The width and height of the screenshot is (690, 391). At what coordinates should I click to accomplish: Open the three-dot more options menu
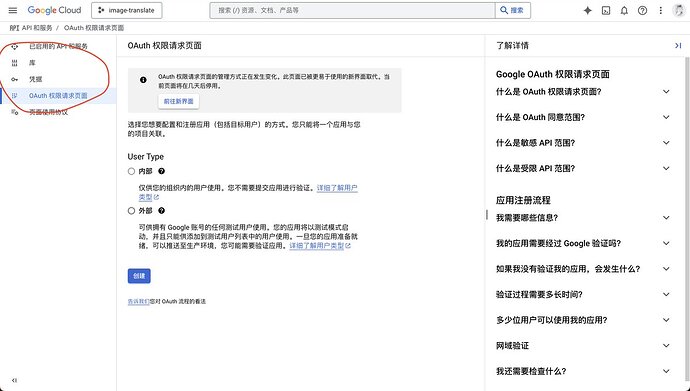[661, 11]
